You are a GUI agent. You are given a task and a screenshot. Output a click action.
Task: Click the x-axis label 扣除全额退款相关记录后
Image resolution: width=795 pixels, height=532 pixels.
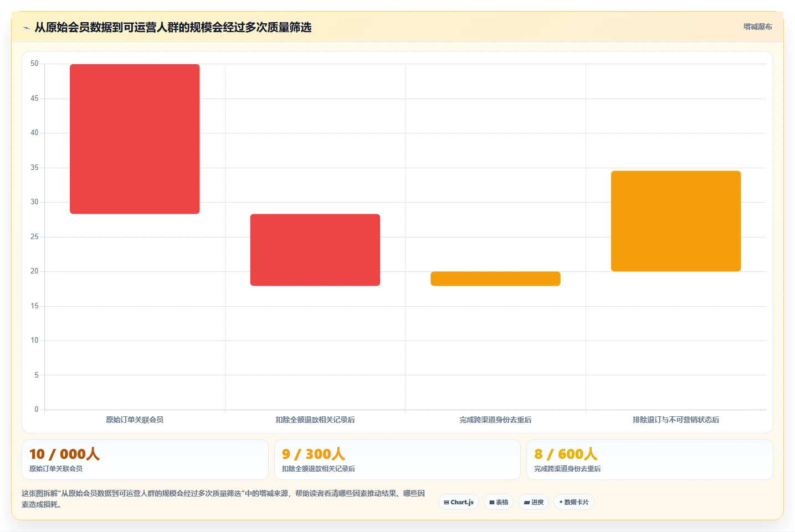315,420
